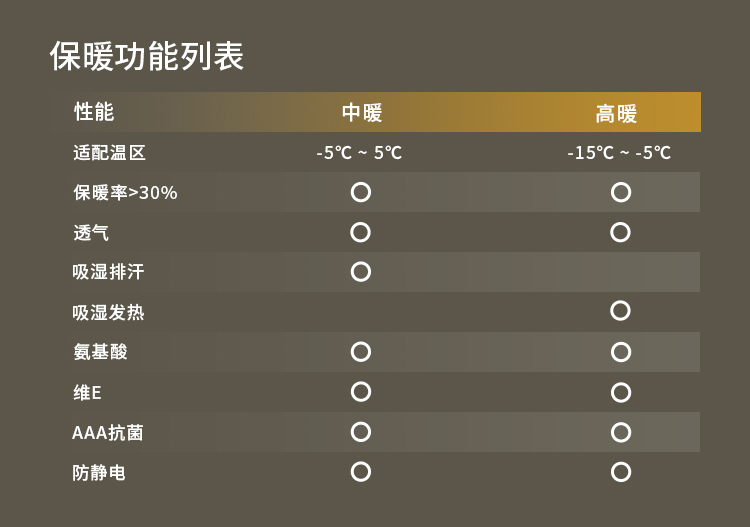Select the 中暖 circle in 氨基酸 row
Viewport: 750px width, 527px height.
361,351
